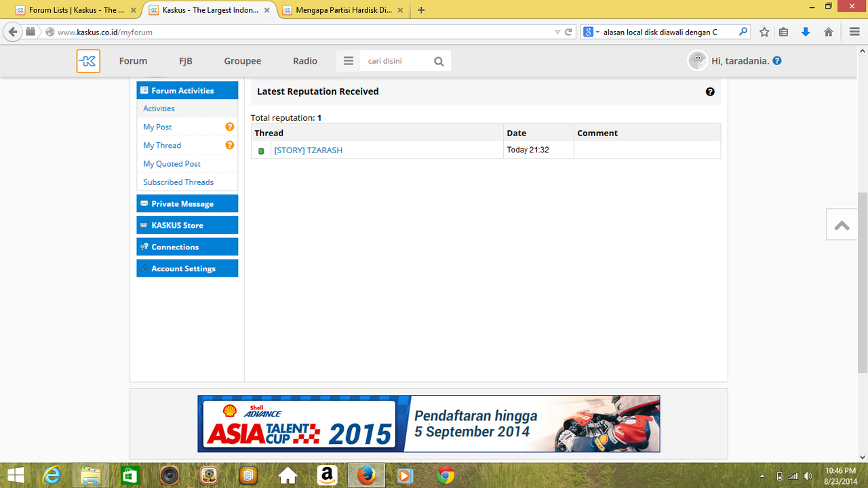Open the My Thread link
Image resolution: width=868 pixels, height=488 pixels.
pyautogui.click(x=162, y=145)
